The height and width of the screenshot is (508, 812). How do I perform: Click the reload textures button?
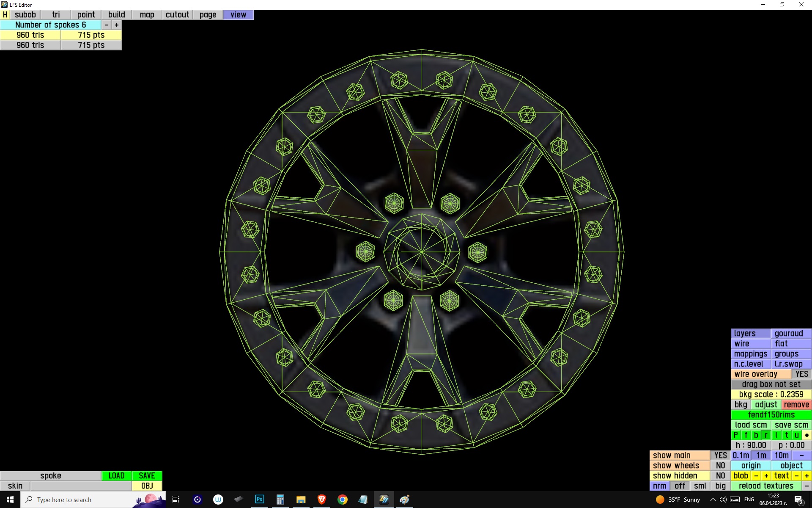coord(766,486)
